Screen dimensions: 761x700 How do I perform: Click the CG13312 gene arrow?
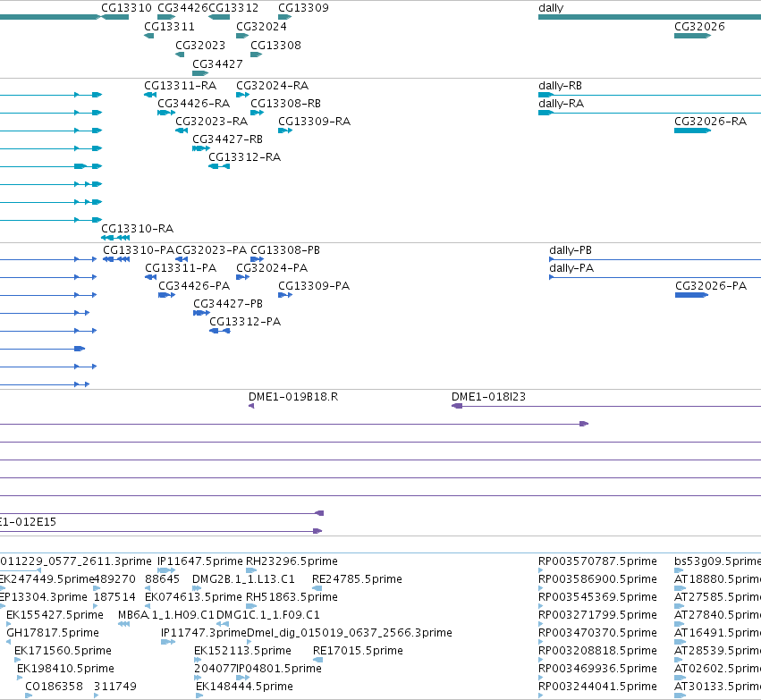point(219,17)
